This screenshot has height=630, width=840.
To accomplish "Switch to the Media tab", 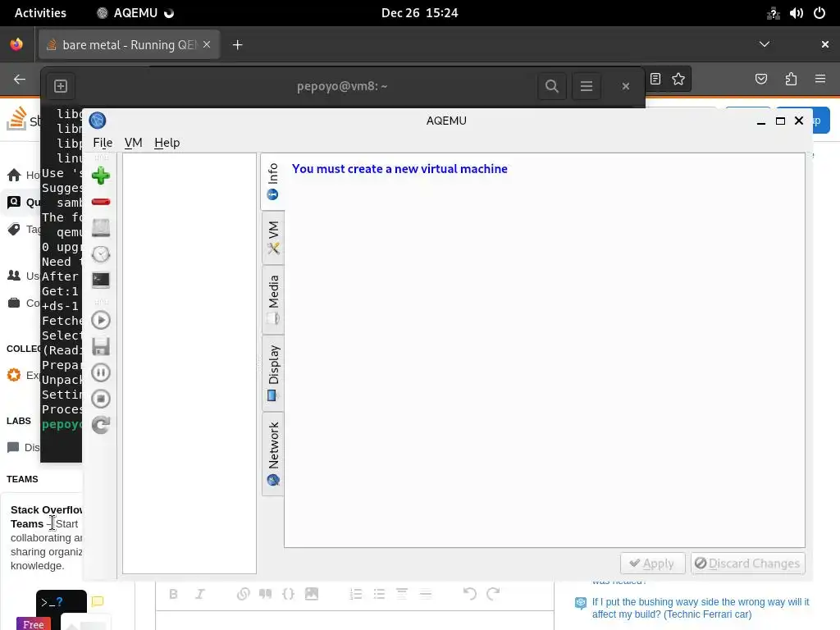I will click(x=273, y=300).
